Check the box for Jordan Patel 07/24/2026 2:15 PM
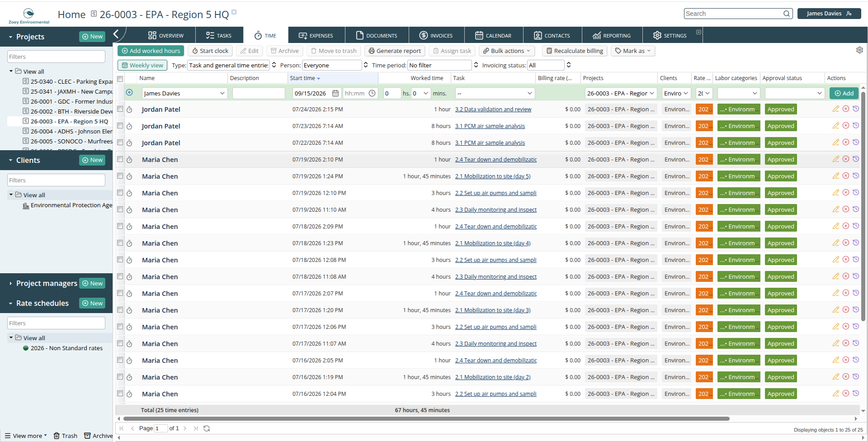 click(x=120, y=109)
